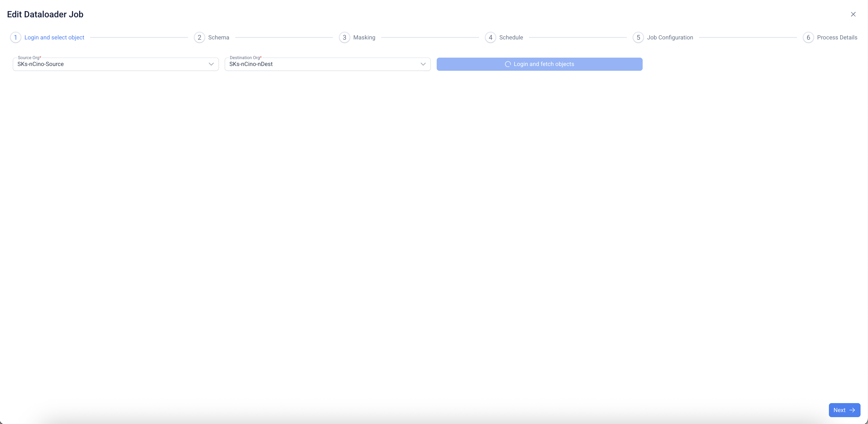Open the Schedule step label
The height and width of the screenshot is (424, 868).
tap(511, 37)
